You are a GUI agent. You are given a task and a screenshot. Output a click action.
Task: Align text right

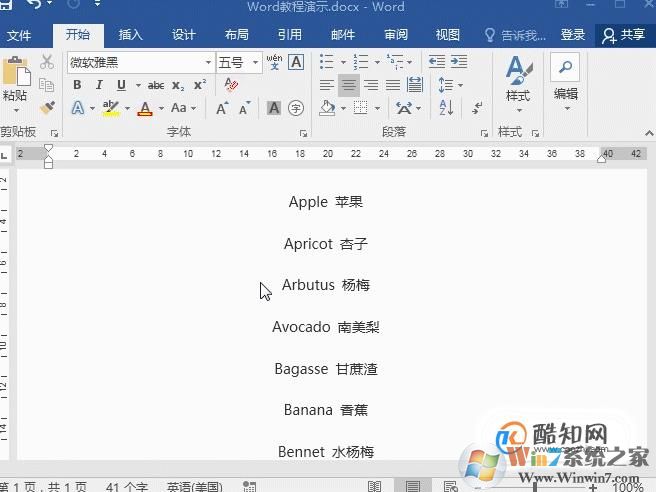point(371,85)
